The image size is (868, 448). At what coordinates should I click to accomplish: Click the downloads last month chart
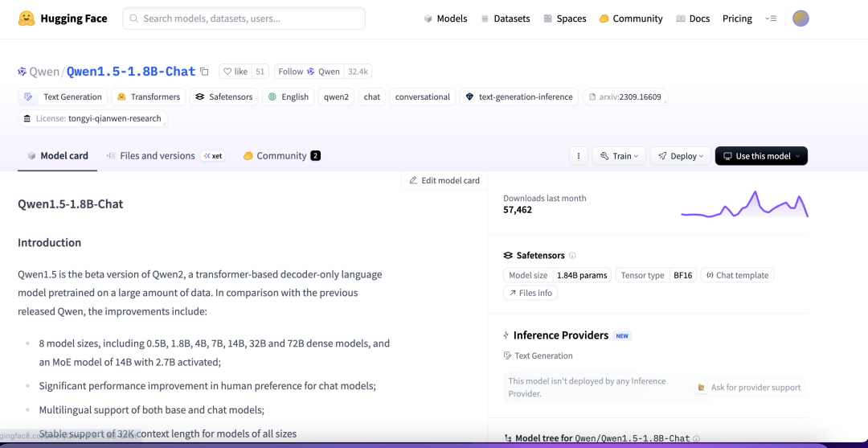(744, 204)
